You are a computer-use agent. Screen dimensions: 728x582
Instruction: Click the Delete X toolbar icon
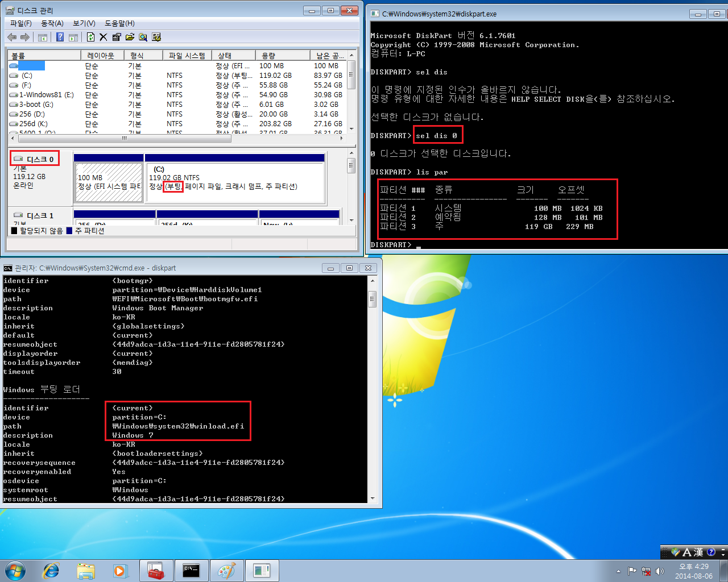coord(104,37)
